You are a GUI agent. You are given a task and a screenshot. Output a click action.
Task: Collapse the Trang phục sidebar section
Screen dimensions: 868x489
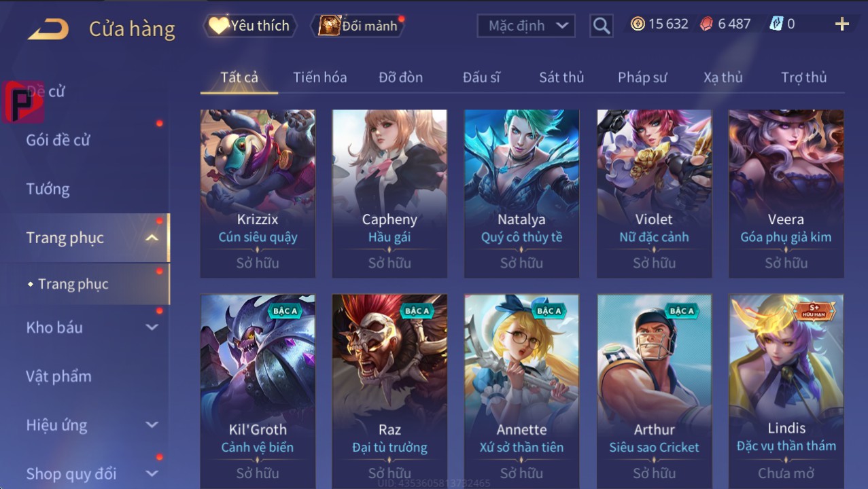pyautogui.click(x=152, y=238)
